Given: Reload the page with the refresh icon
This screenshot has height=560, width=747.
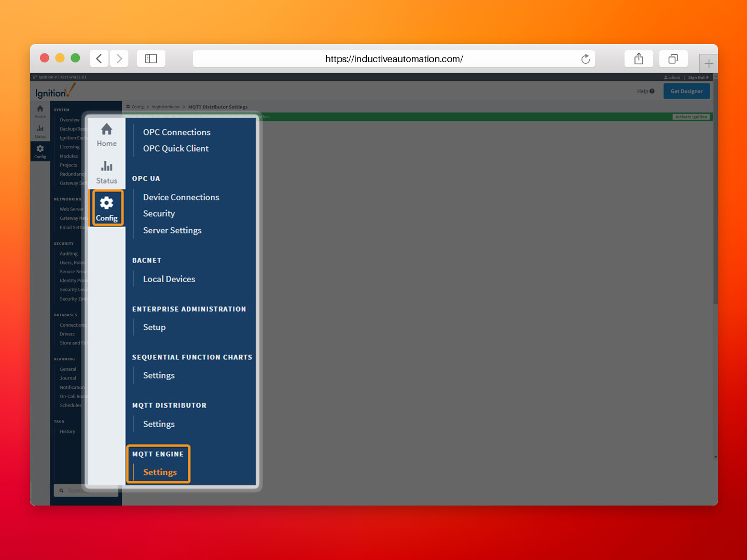Looking at the screenshot, I should [x=586, y=59].
